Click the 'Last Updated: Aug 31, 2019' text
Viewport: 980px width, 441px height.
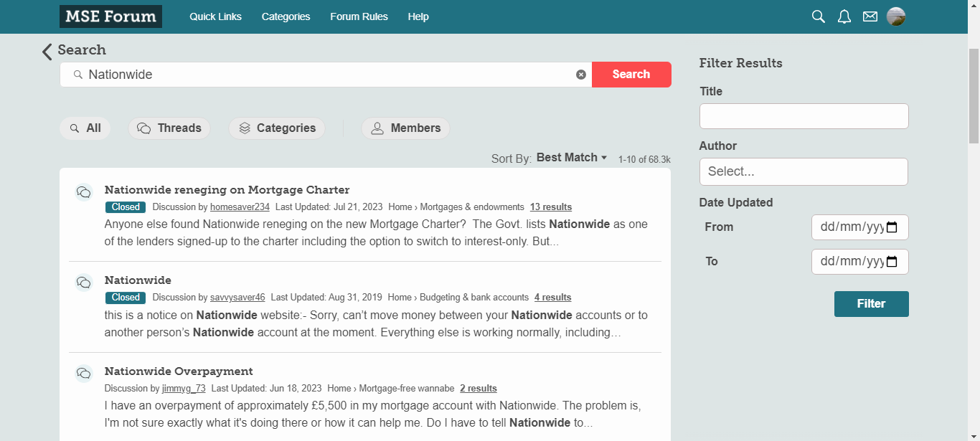pos(326,298)
